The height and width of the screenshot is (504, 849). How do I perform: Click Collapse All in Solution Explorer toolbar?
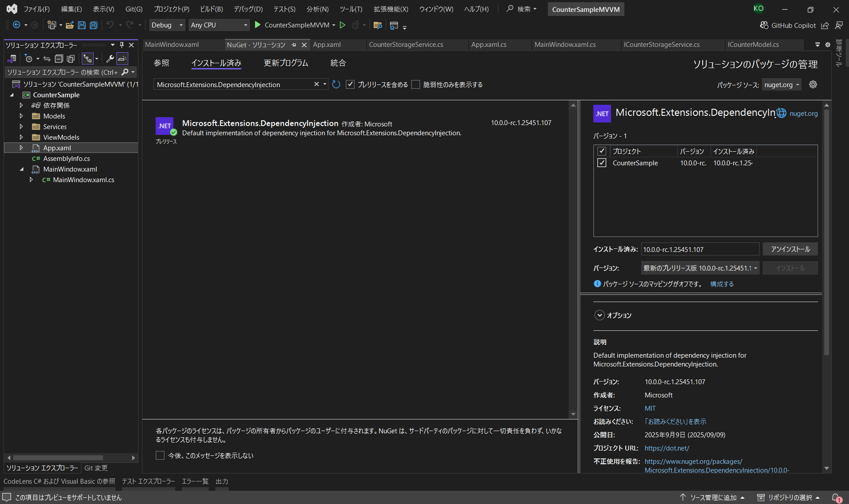point(59,58)
